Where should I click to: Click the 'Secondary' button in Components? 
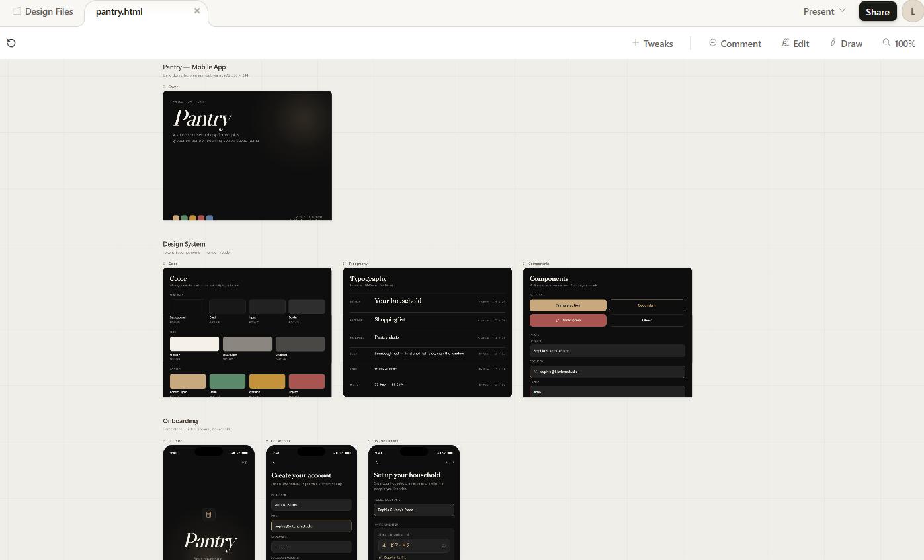click(647, 305)
